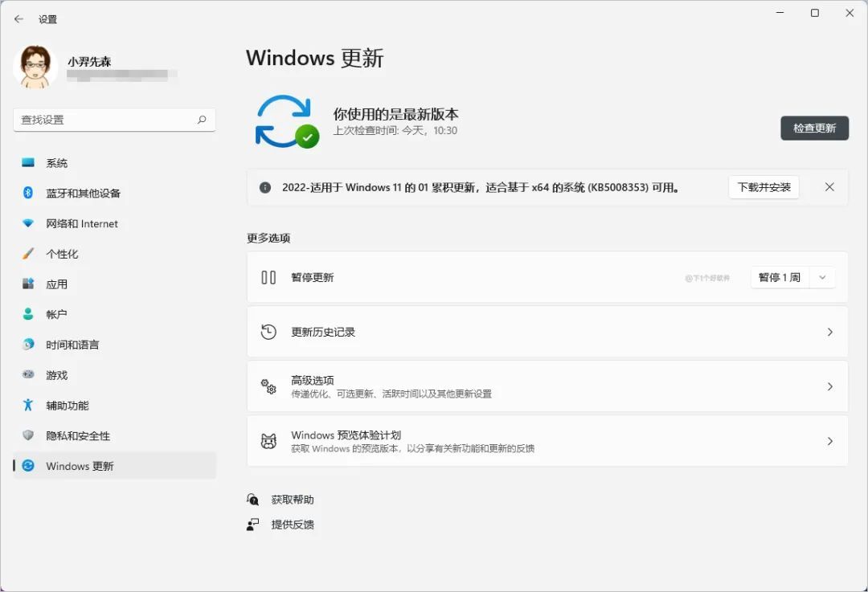The width and height of the screenshot is (868, 592).
Task: Open the 暂停 1 周 dropdown arrow
Action: pos(821,276)
